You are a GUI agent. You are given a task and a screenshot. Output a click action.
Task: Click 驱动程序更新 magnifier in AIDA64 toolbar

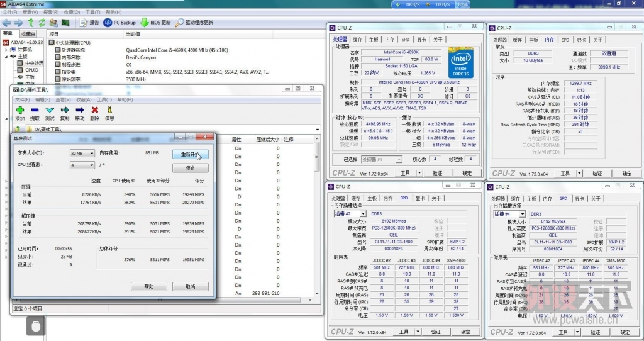click(194, 23)
